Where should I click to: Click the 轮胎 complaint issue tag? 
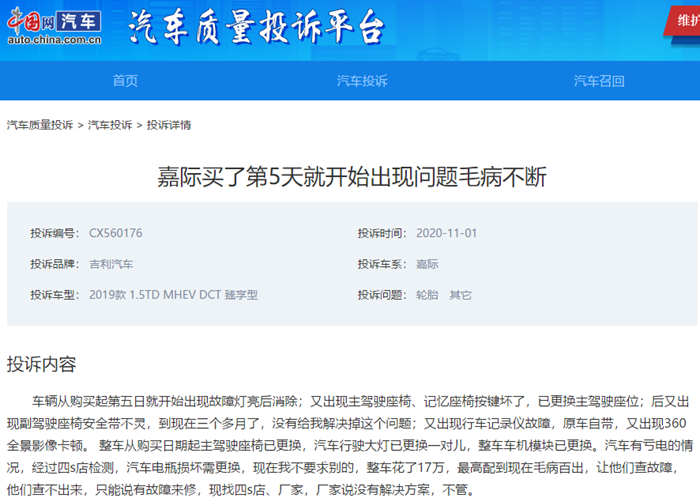tap(427, 295)
